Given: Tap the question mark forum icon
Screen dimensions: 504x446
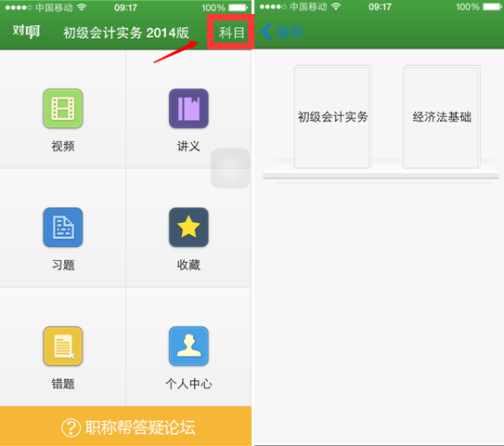Looking at the screenshot, I should pos(71,427).
